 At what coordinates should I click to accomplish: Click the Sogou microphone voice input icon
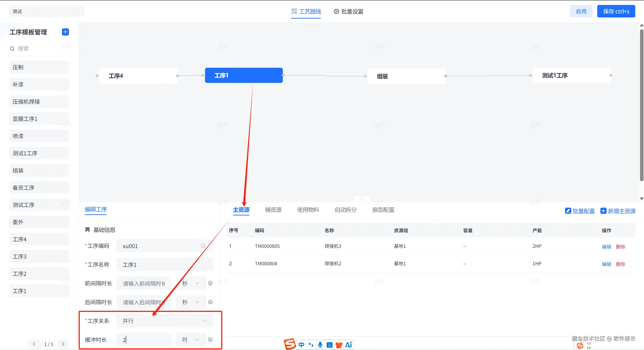point(320,345)
